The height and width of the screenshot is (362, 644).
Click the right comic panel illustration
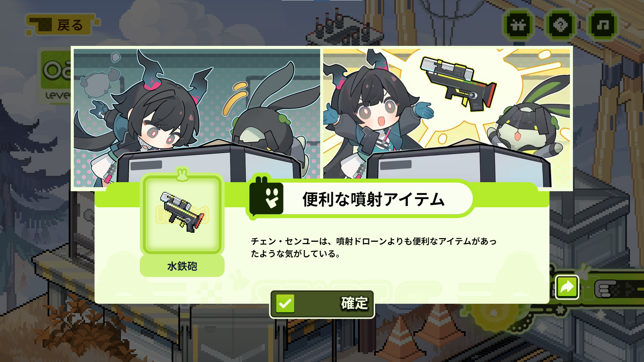pos(446,118)
